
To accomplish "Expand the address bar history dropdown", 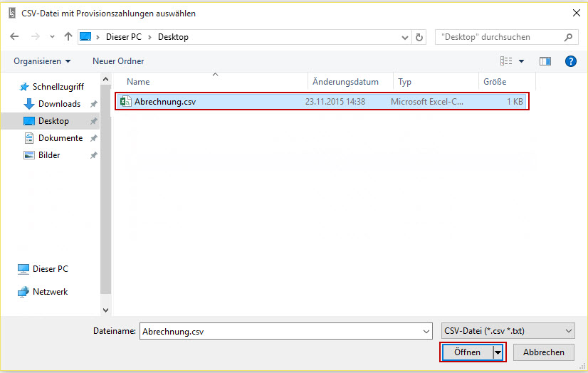I will coord(404,37).
